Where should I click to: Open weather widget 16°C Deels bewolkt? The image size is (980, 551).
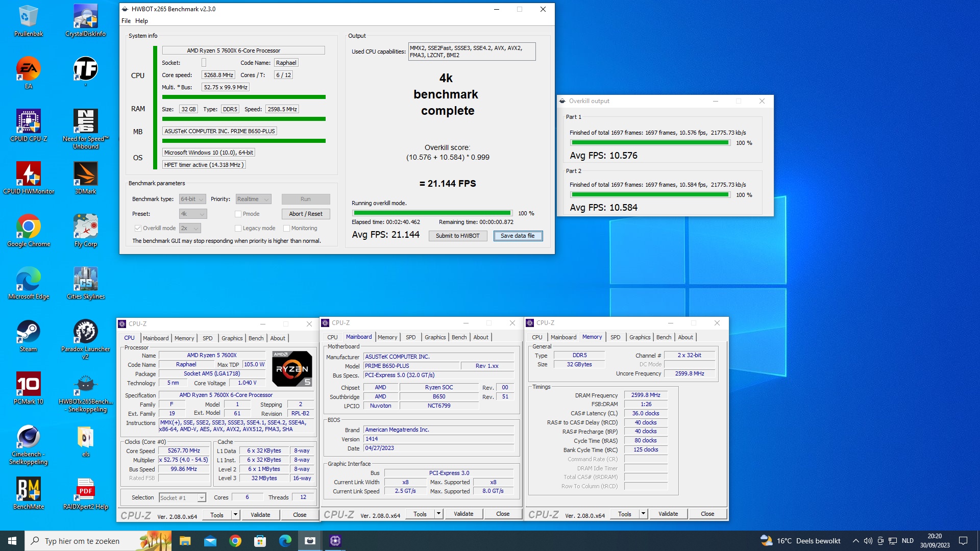coord(800,541)
